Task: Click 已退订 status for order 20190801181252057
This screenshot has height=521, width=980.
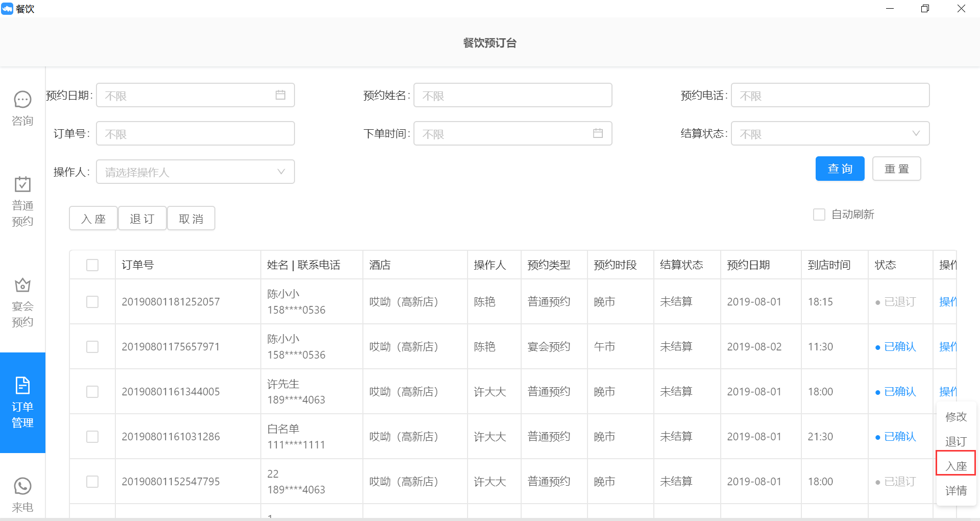Action: (896, 302)
